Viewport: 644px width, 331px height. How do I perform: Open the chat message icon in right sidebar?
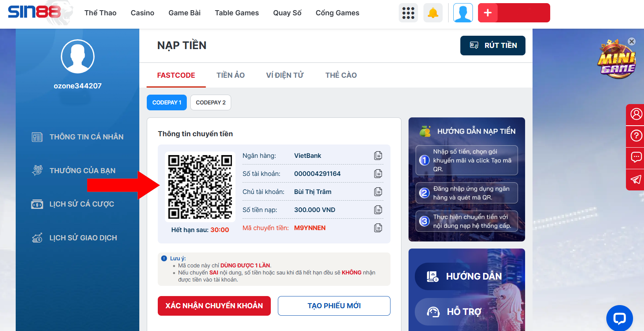(636, 157)
